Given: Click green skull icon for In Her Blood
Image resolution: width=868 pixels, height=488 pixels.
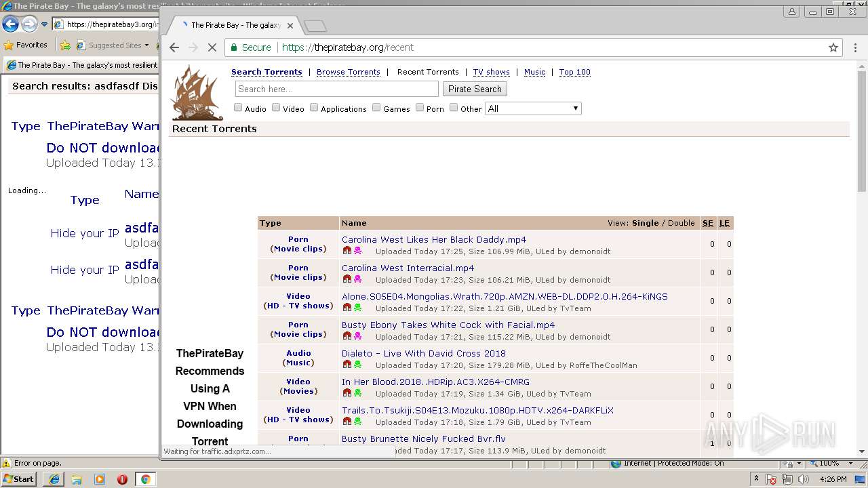Looking at the screenshot, I should click(357, 393).
